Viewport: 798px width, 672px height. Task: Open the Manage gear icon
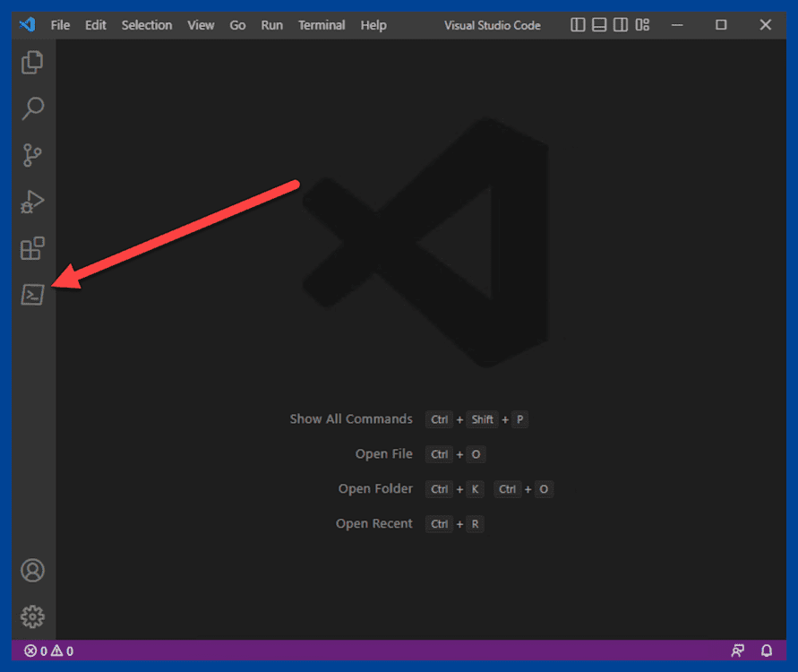(x=32, y=616)
